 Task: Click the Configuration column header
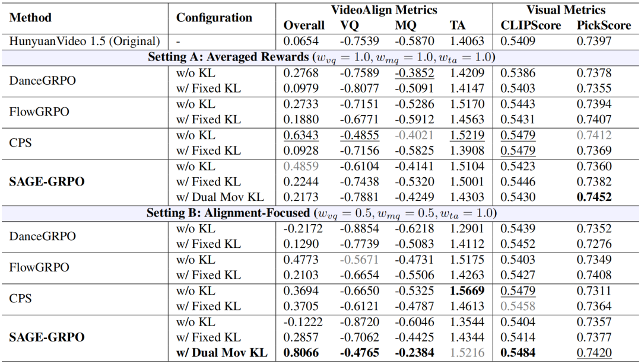point(214,18)
